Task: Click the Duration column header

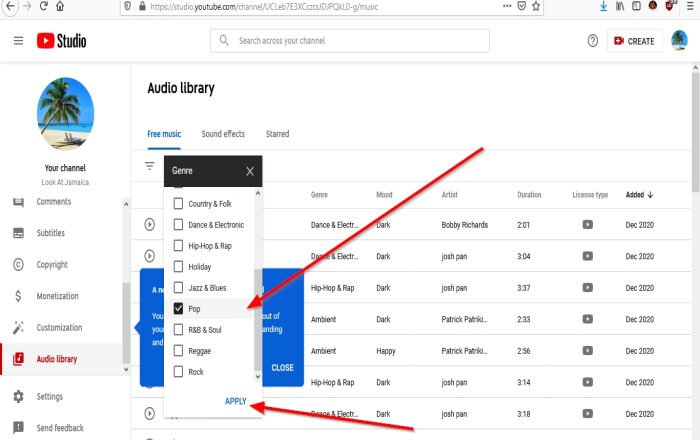Action: click(x=529, y=195)
